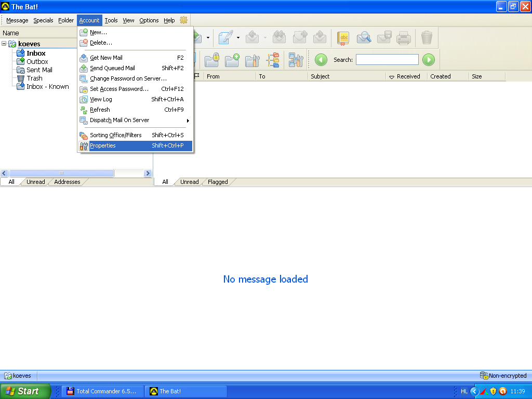Select Refresh in the Account menu
This screenshot has width=532, height=399.
pos(136,110)
